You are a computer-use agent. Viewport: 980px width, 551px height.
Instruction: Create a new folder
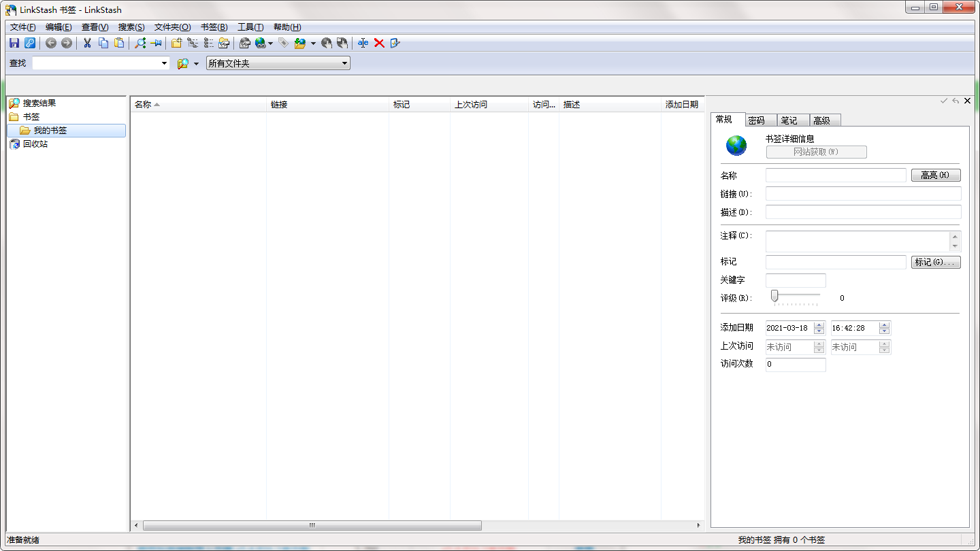176,43
